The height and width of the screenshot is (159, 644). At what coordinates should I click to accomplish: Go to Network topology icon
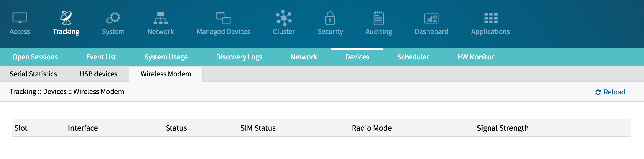[x=161, y=18]
